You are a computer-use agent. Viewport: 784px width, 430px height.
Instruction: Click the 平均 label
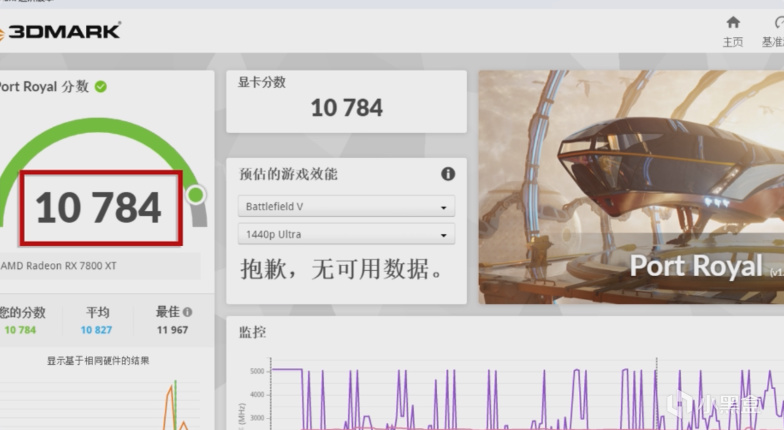click(x=98, y=312)
